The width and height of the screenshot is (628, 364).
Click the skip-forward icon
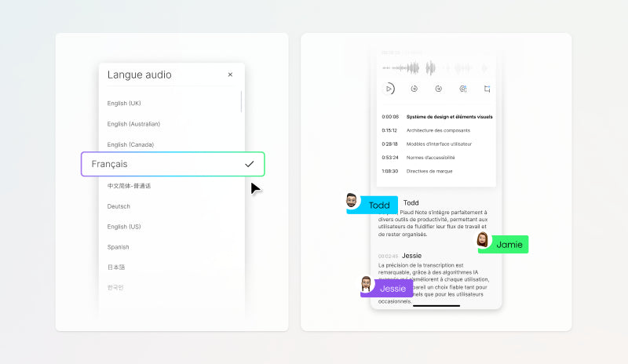point(438,89)
